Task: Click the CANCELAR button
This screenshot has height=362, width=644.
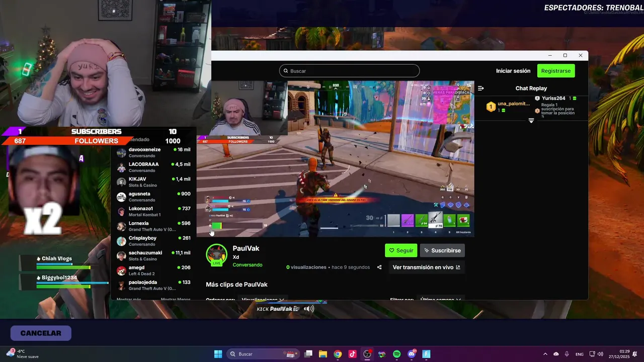Action: point(41,333)
